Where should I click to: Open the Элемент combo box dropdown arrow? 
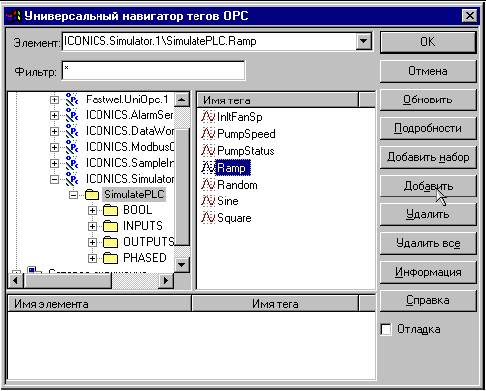(364, 42)
